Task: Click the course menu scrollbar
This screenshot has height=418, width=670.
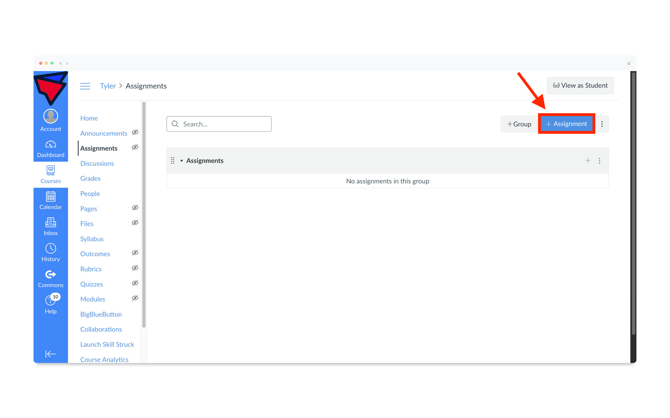Action: click(144, 215)
